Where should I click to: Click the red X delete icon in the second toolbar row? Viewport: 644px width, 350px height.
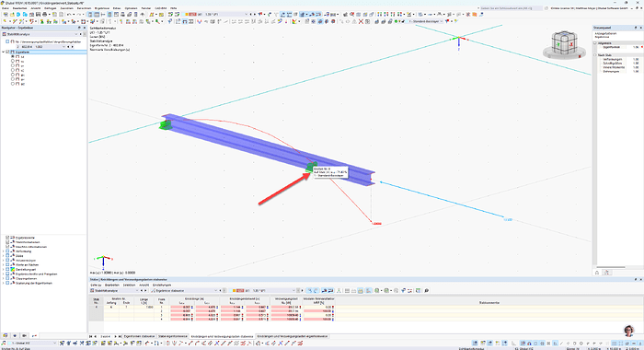click(x=361, y=21)
